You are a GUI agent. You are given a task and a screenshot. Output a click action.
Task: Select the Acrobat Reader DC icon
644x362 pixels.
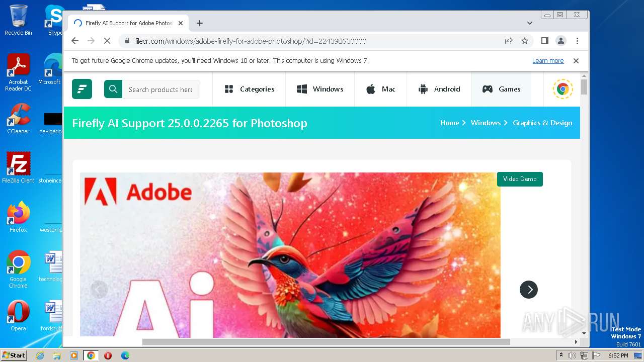point(18,73)
